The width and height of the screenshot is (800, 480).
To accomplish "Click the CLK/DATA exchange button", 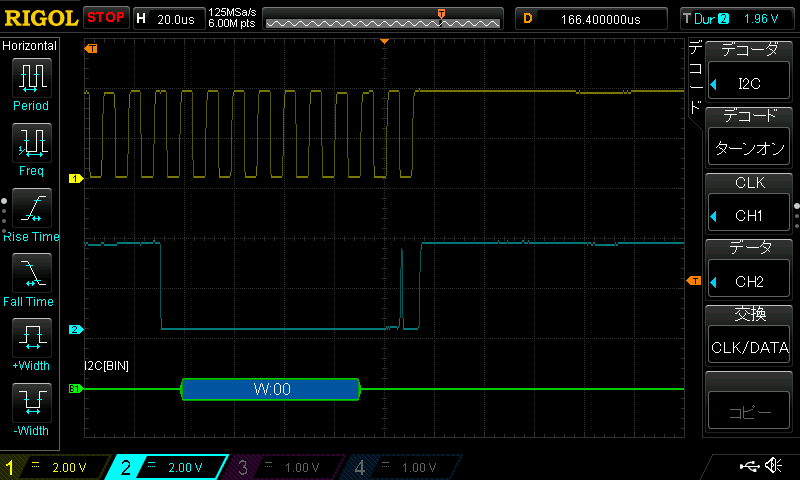I will click(x=749, y=347).
